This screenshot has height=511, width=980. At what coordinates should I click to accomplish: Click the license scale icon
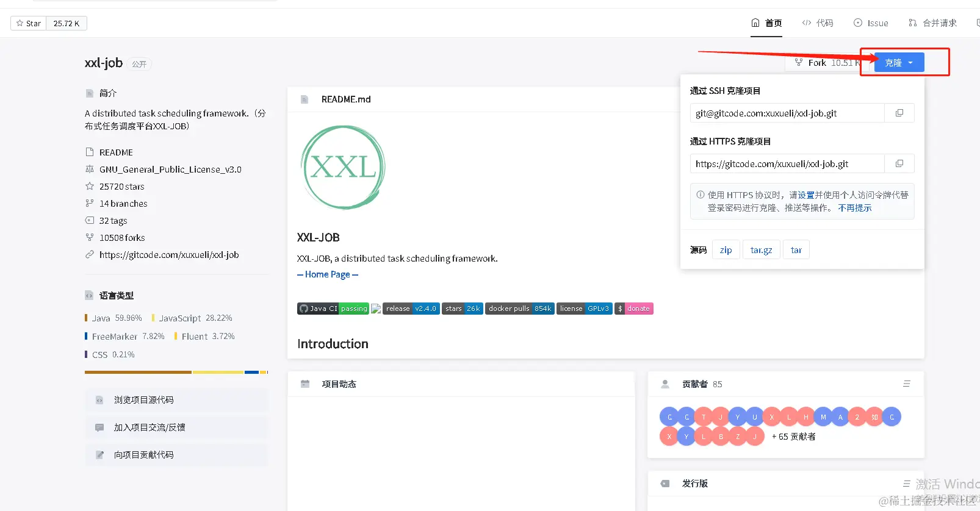point(90,169)
